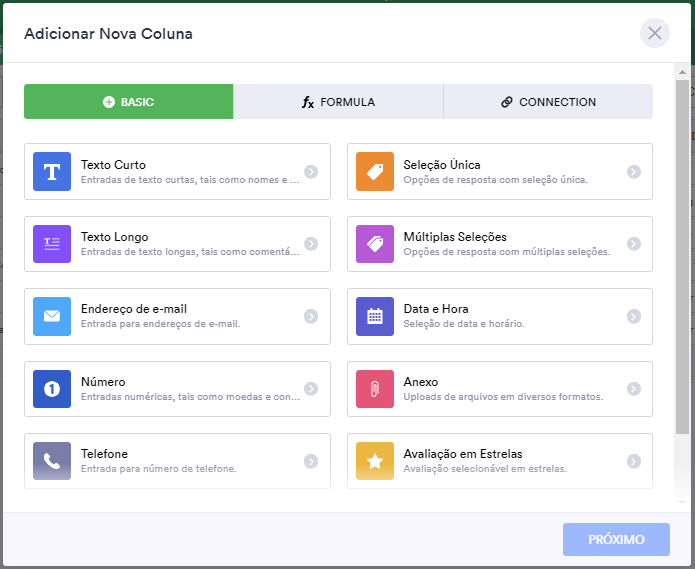Select the Basic tab
This screenshot has width=695, height=569.
click(x=128, y=102)
